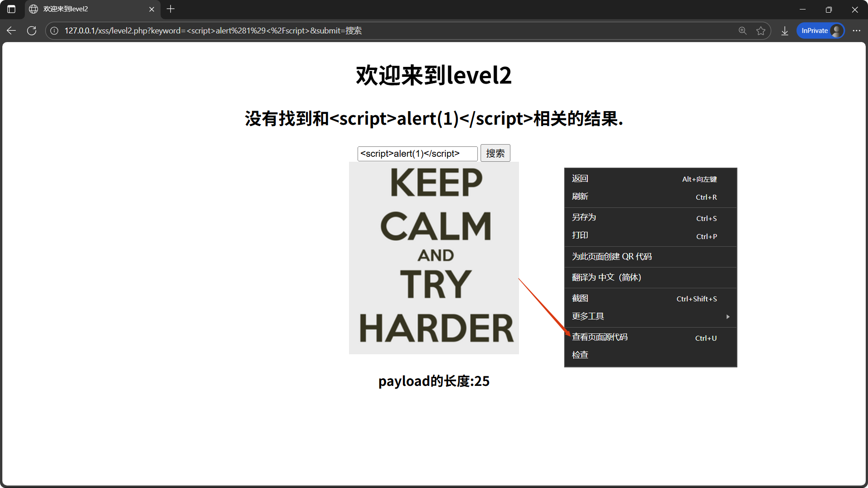Viewport: 868px width, 488px height.
Task: Choose 检查 in the context menu
Action: (x=580, y=355)
